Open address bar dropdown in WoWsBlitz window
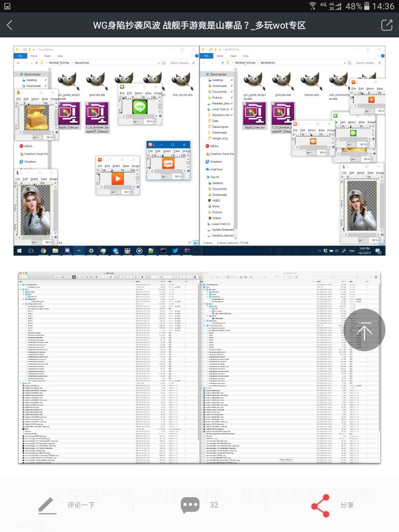The height and width of the screenshot is (532, 399). (x=344, y=63)
